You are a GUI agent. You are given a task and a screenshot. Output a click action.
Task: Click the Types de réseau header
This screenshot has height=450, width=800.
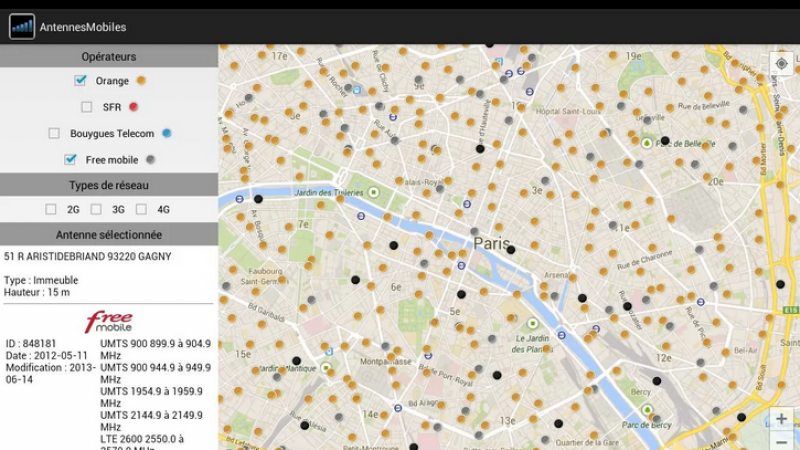(x=109, y=185)
